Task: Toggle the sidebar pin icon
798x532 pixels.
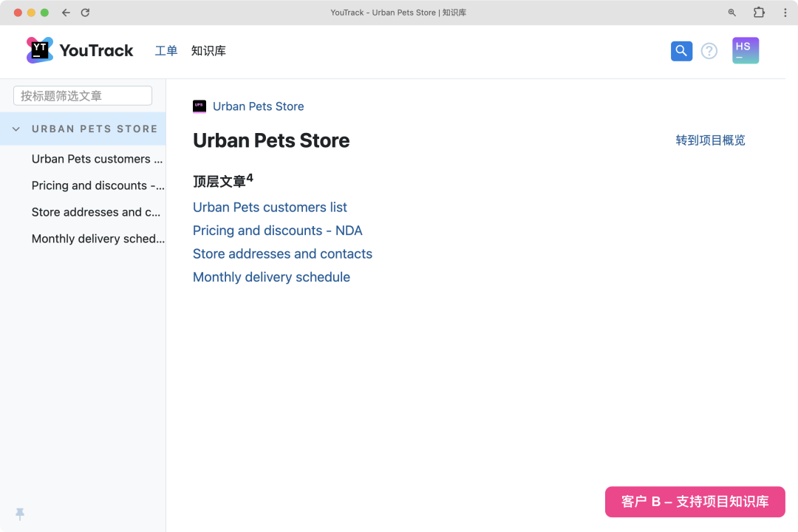Action: click(20, 514)
